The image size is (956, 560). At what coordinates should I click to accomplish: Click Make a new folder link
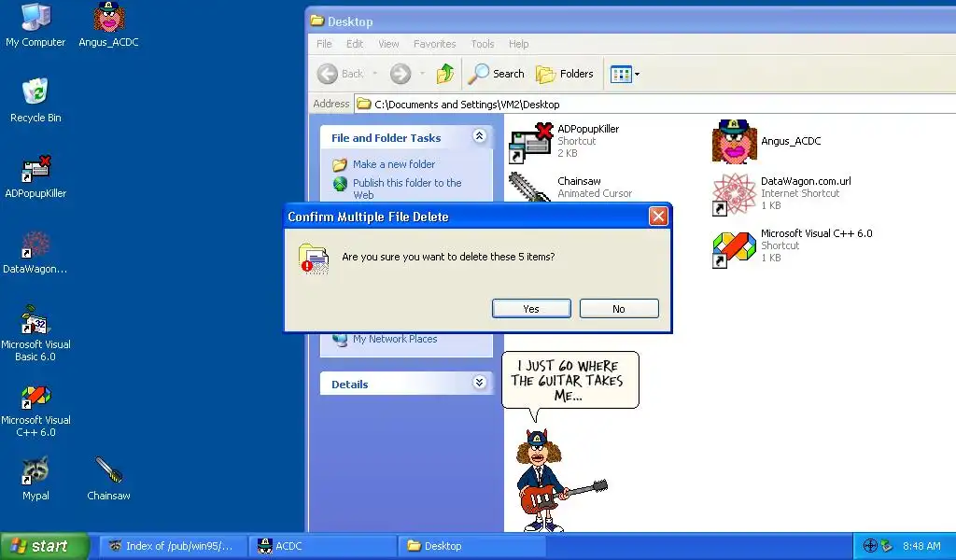click(393, 164)
